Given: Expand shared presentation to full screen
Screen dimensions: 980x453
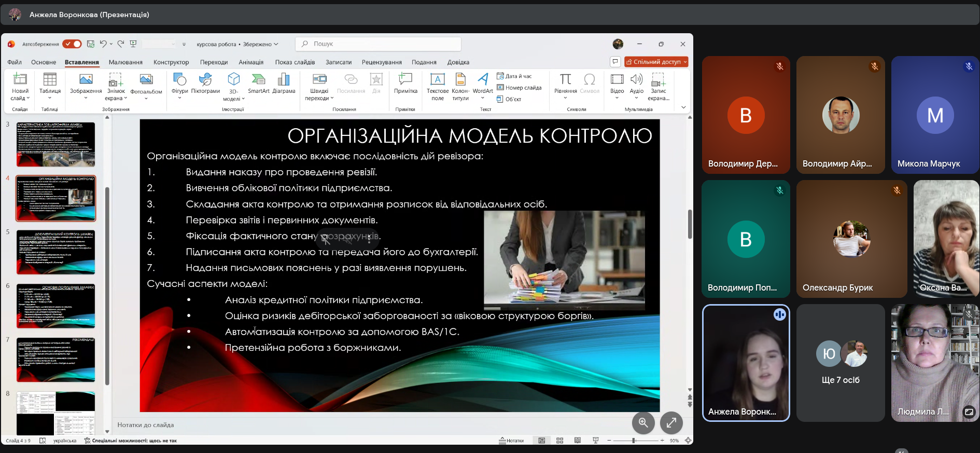Looking at the screenshot, I should 671,423.
